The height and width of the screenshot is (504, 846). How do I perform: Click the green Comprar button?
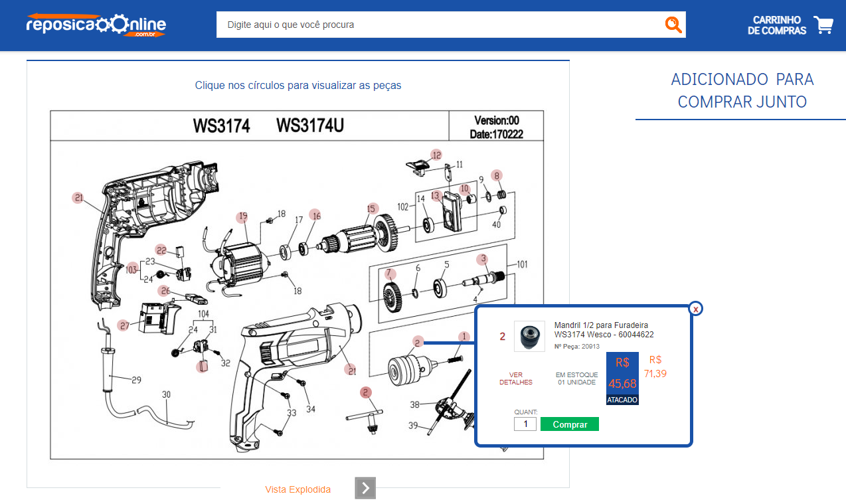570,424
